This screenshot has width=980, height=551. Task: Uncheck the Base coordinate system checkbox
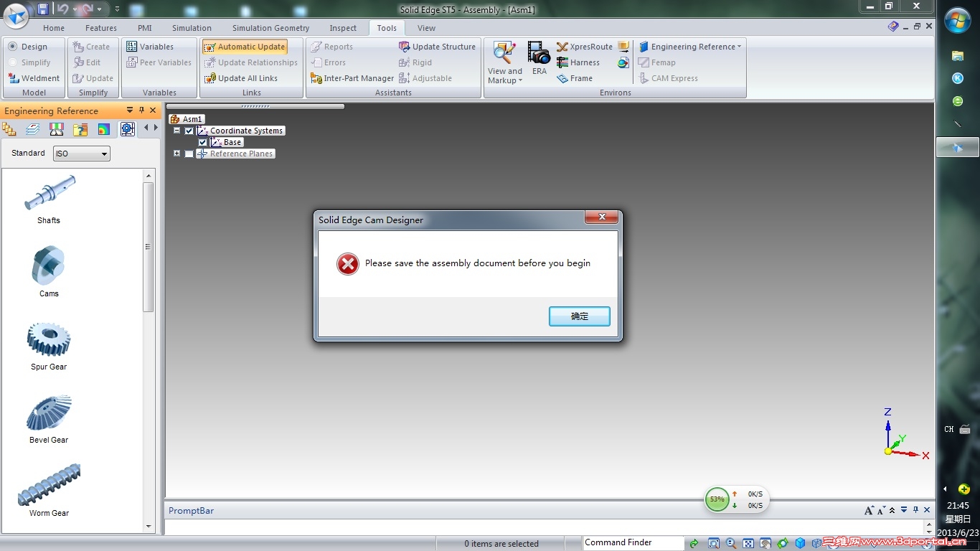click(x=202, y=142)
